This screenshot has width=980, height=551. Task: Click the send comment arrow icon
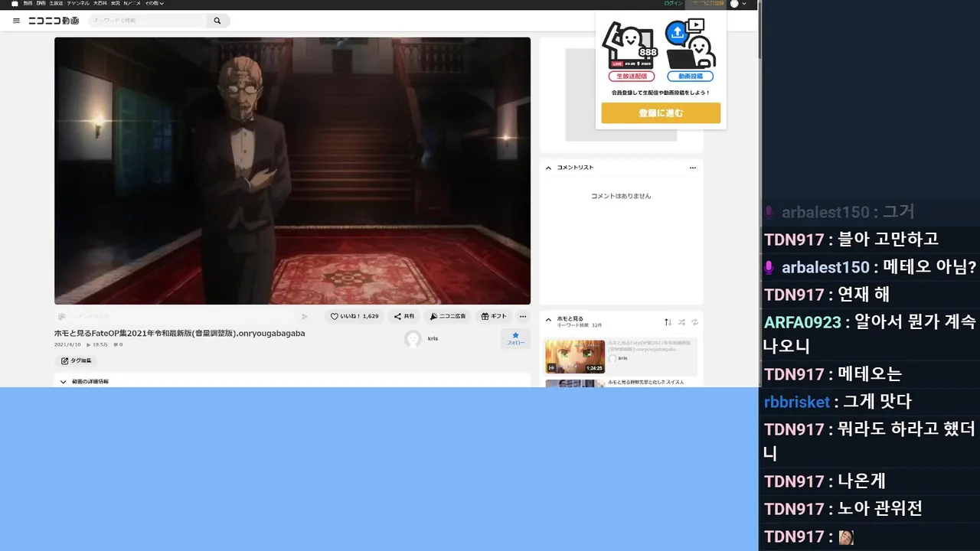[305, 316]
